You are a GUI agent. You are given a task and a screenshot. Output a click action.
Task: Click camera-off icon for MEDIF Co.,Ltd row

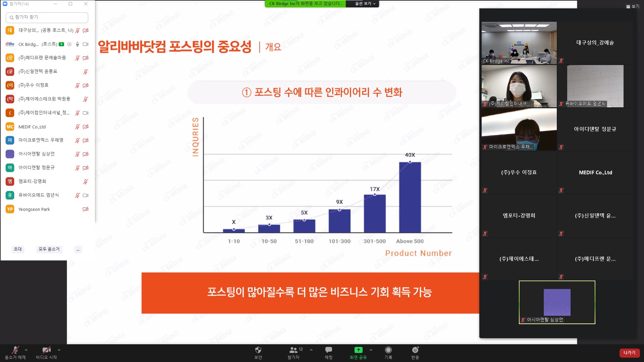[86, 127]
